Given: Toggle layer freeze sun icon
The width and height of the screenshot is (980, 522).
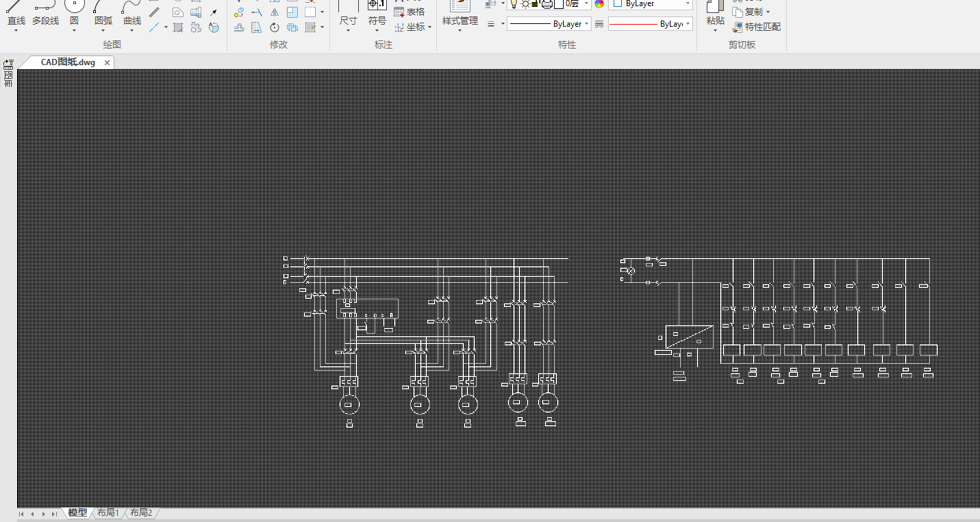Looking at the screenshot, I should 525,4.
